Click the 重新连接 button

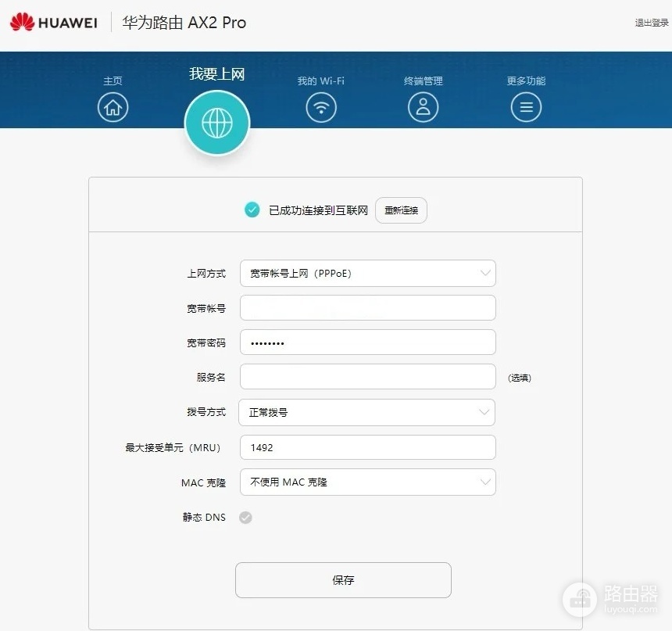(401, 210)
